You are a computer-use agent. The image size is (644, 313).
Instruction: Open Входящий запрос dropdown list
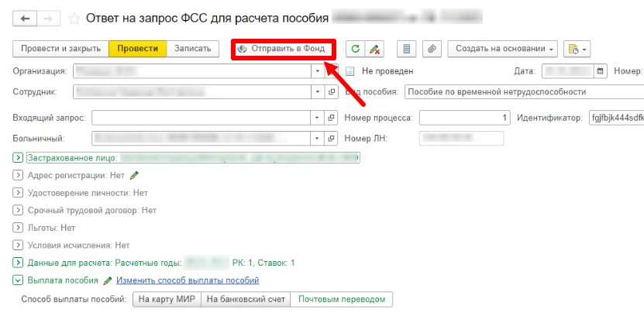318,118
